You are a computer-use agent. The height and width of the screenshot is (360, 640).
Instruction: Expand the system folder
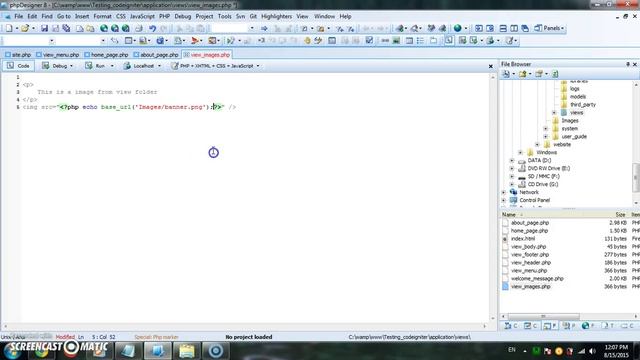pyautogui.click(x=546, y=129)
